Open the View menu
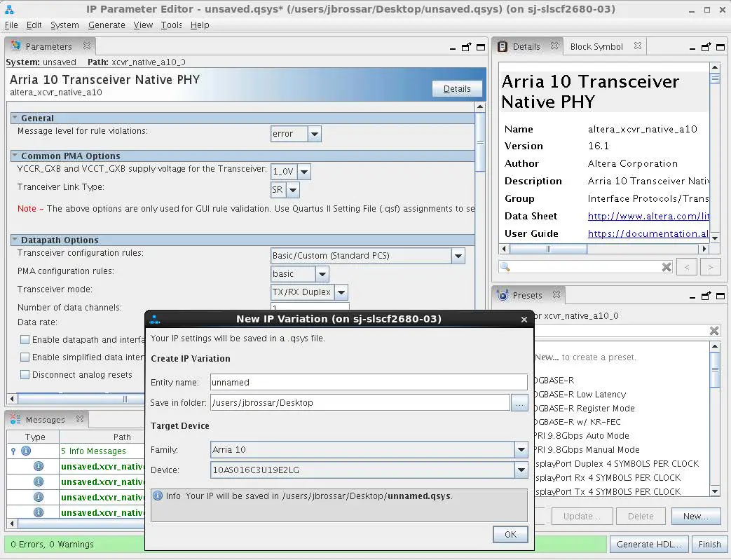 tap(143, 25)
